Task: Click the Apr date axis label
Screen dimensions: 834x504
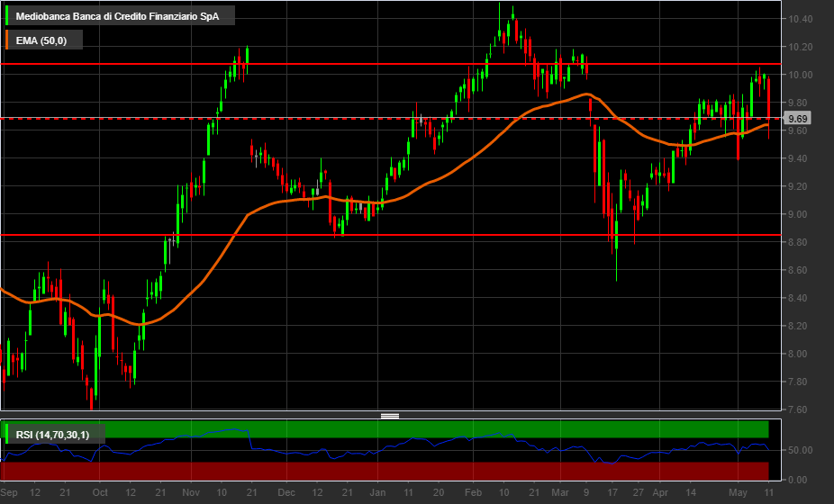Action: 660,493
